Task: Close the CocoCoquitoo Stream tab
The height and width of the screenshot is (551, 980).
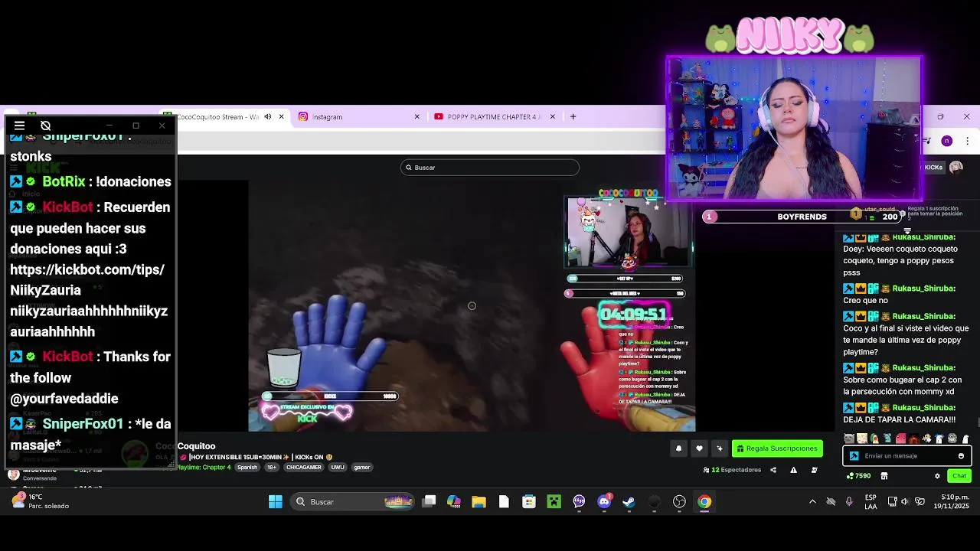Action: [x=281, y=116]
